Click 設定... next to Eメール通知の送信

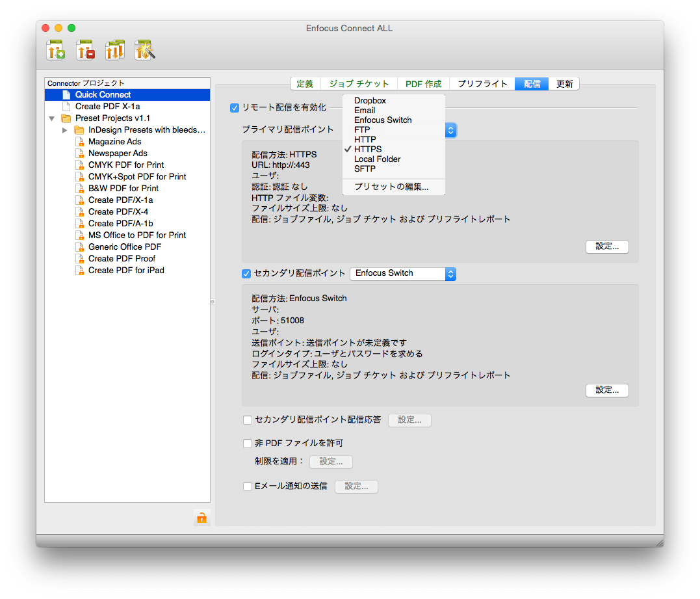356,486
